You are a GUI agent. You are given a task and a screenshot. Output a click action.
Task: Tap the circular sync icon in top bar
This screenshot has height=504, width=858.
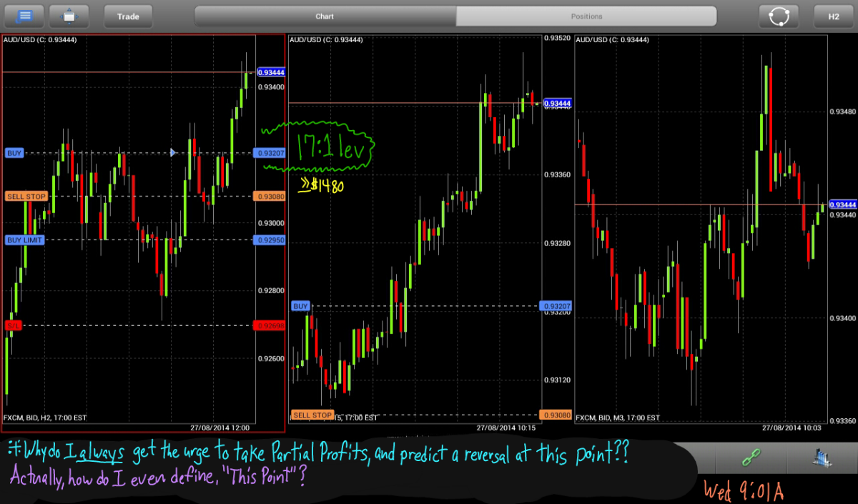click(x=779, y=16)
